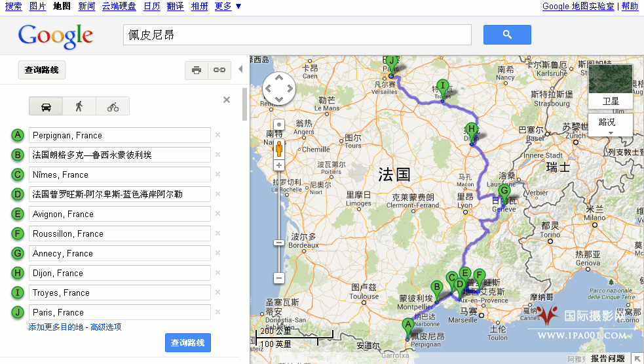This screenshot has width=644, height=364.
Task: Click the main search input field
Action: [297, 35]
